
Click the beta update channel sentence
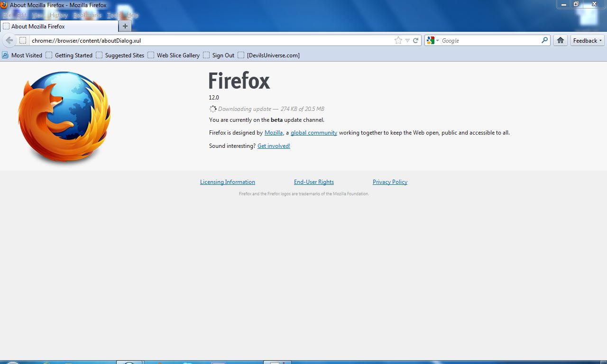267,120
